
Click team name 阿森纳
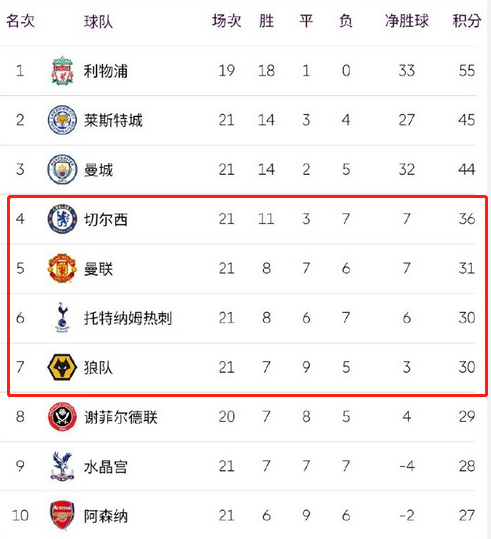tap(106, 516)
